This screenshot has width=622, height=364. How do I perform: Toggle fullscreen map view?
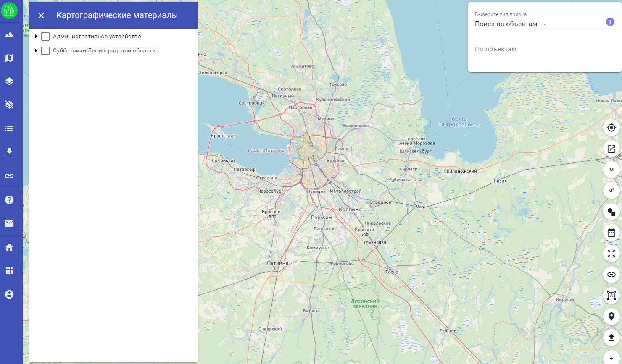coord(611,254)
